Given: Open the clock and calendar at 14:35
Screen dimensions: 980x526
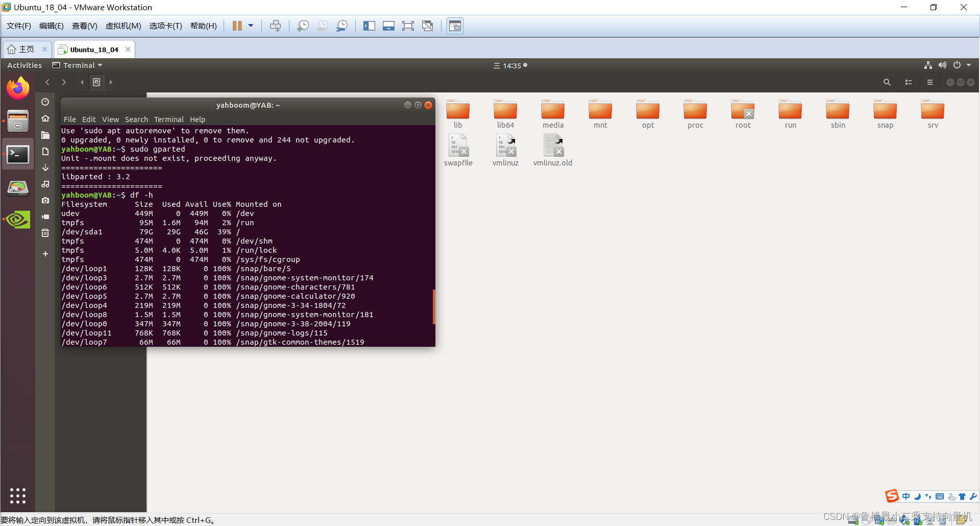Looking at the screenshot, I should (510, 65).
